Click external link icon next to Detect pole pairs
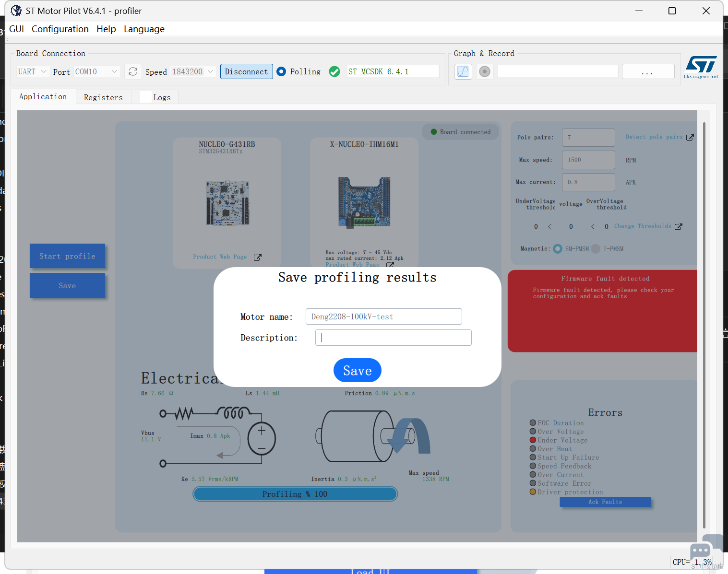Viewport: 728px width, 574px height. tap(690, 138)
